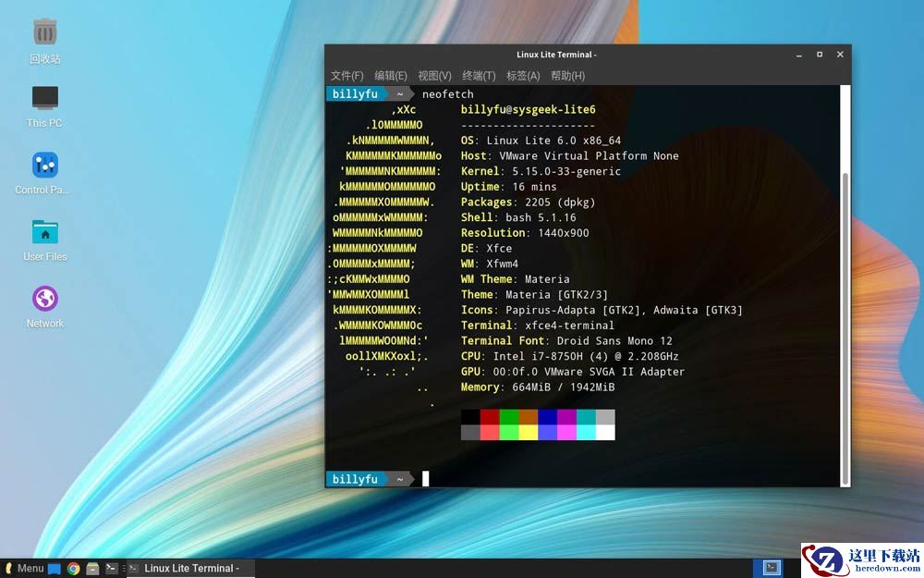Open the 标签(A) menu
This screenshot has width=924, height=578.
coord(523,76)
